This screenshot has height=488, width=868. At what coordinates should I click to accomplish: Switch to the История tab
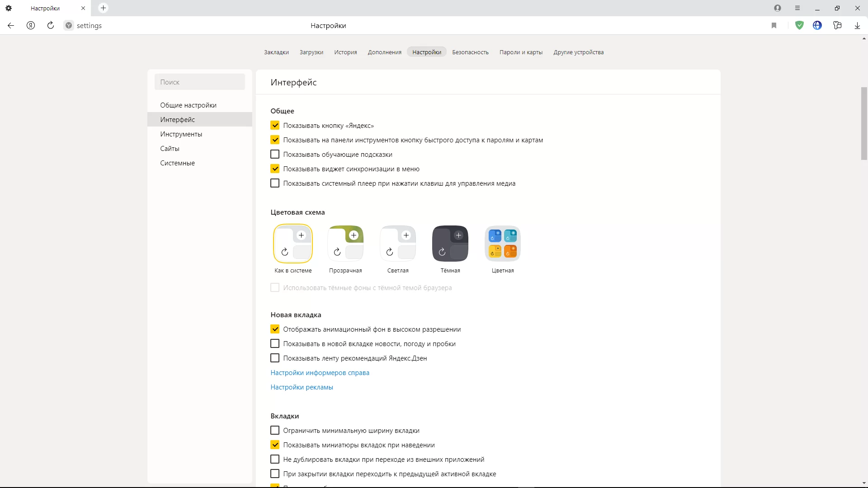pos(345,52)
